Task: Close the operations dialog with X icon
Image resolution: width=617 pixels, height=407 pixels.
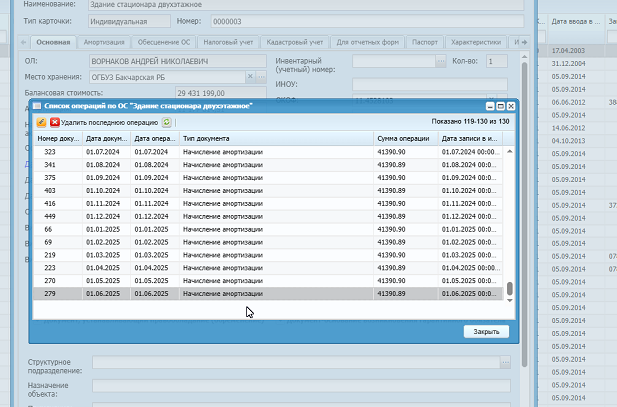Action: (x=510, y=105)
